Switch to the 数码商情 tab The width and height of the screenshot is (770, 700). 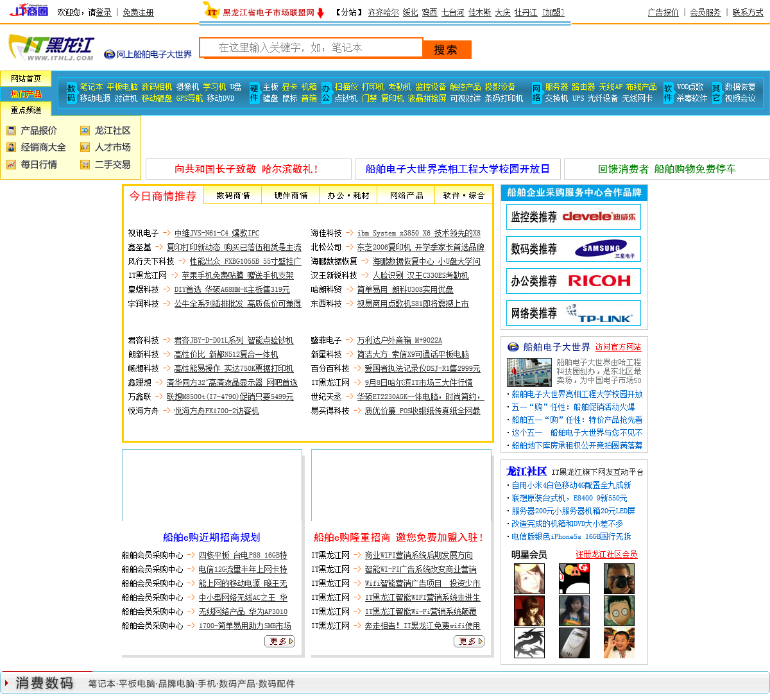233,196
